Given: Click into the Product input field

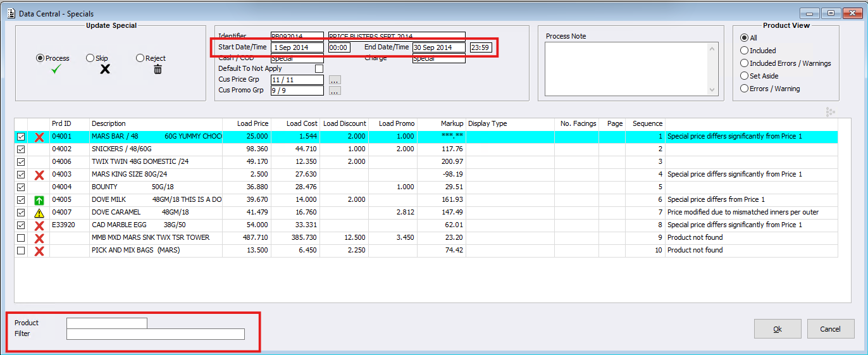Looking at the screenshot, I should [107, 323].
